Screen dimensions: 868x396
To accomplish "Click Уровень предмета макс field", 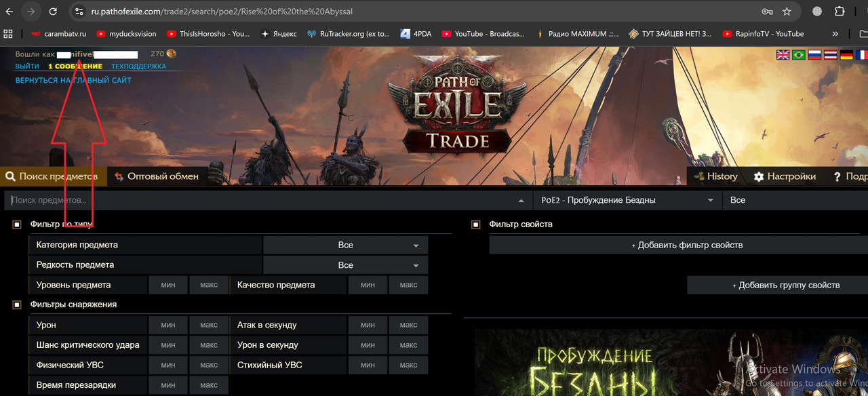I will (x=209, y=285).
